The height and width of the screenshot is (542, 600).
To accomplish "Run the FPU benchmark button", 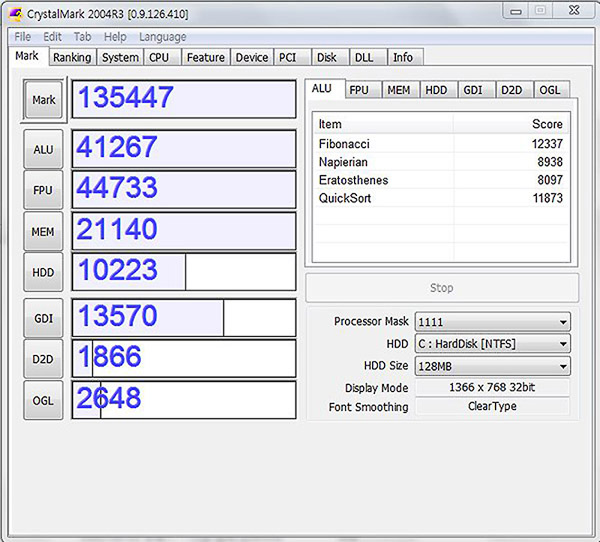I will click(x=43, y=190).
